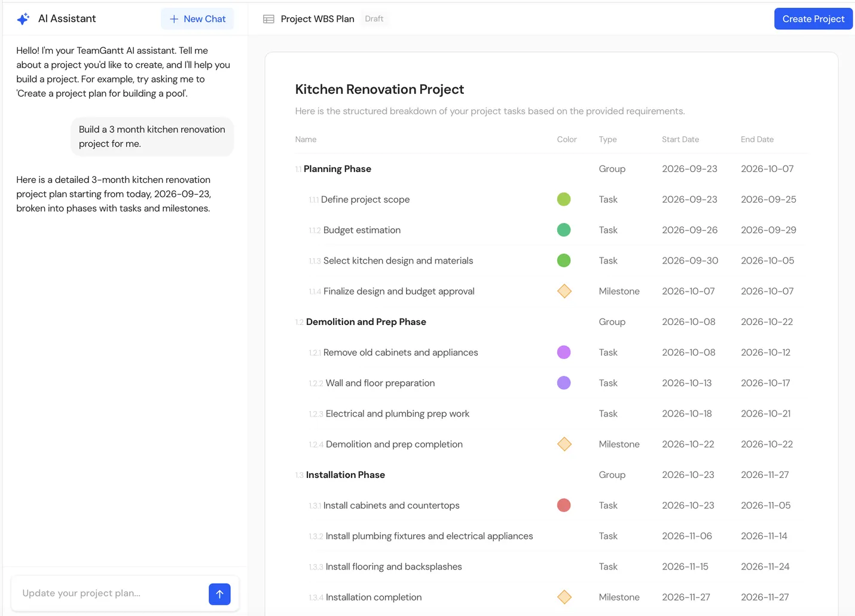Click the Draft status badge
Screen dimensions: 855x616
coord(374,19)
